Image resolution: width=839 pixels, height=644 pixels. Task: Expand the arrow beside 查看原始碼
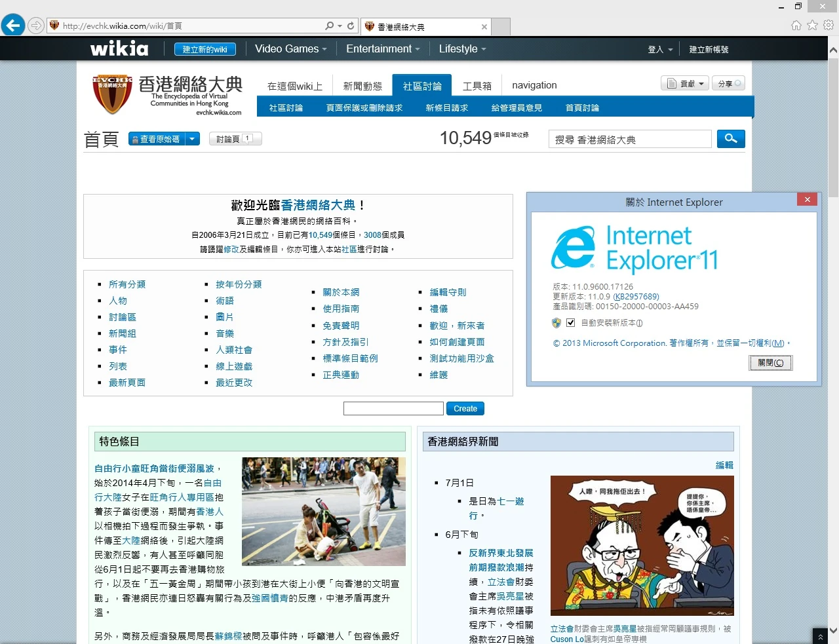[192, 139]
